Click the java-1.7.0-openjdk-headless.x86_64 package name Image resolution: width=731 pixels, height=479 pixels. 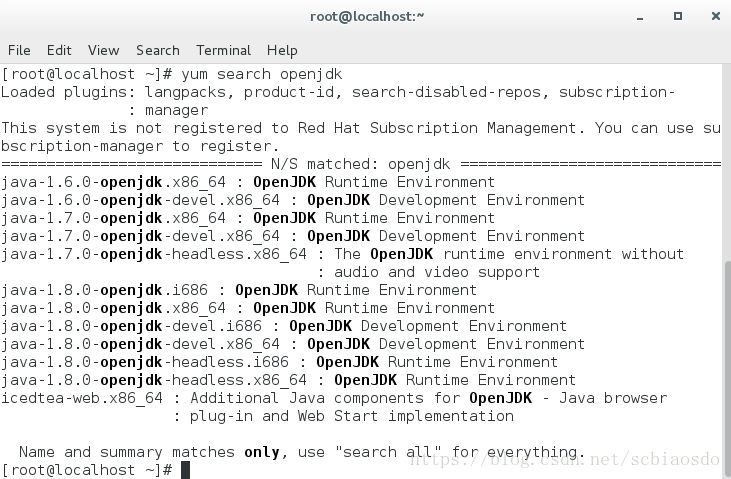click(x=154, y=254)
